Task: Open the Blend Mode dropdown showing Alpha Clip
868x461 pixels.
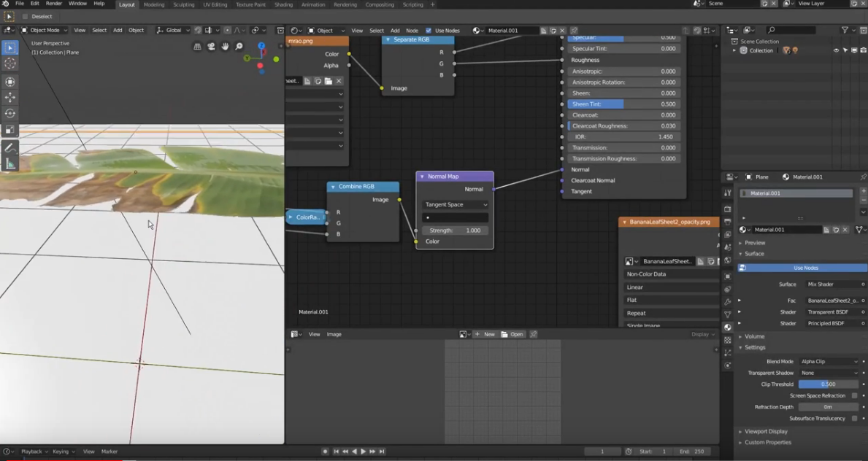Action: [829, 361]
